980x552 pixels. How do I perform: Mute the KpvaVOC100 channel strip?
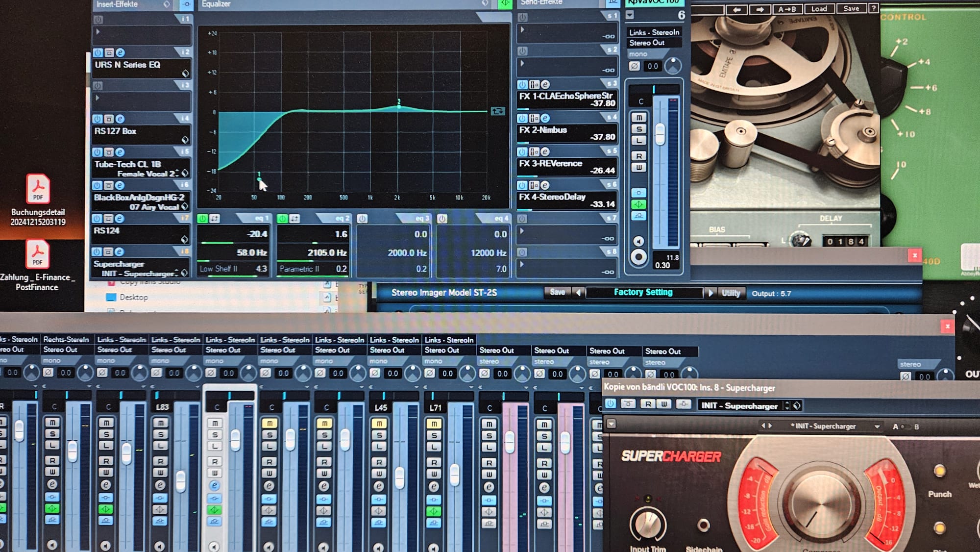(638, 118)
